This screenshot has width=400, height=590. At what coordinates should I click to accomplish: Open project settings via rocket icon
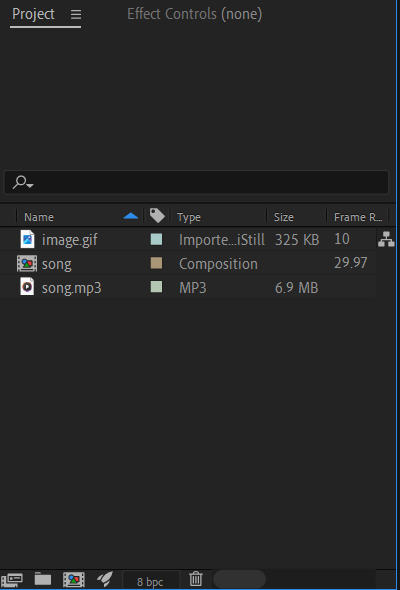click(105, 579)
